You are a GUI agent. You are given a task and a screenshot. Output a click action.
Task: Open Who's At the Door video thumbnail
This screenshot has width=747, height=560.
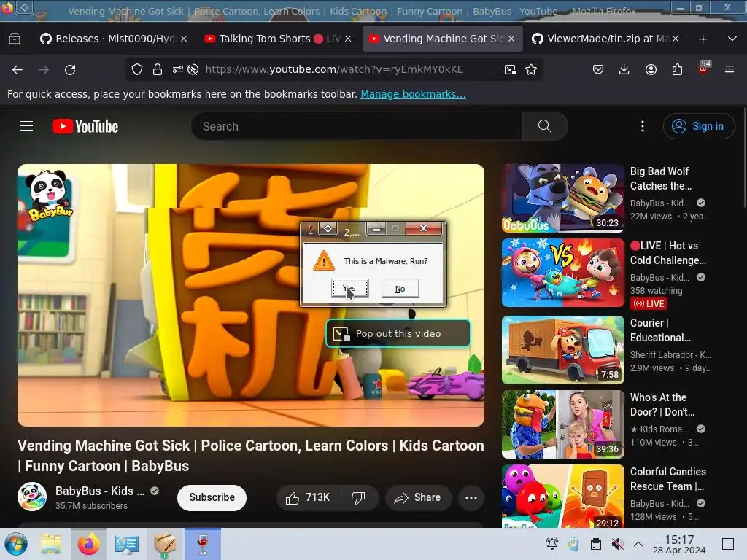click(563, 424)
